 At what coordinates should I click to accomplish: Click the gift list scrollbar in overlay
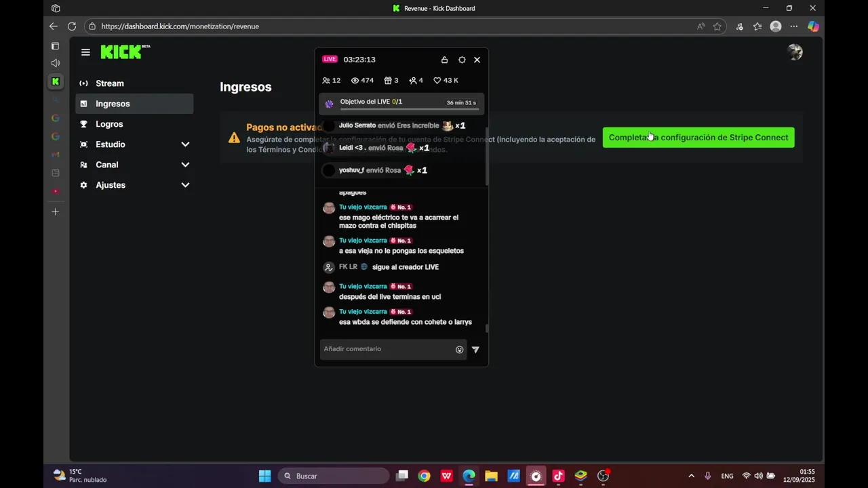[486, 156]
